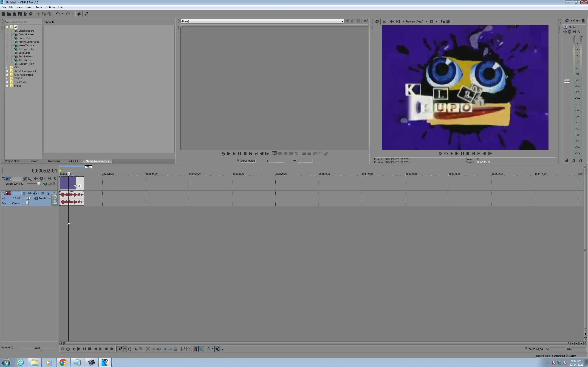This screenshot has width=588, height=367.
Task: Select Titles & Text generator
Action: click(25, 60)
